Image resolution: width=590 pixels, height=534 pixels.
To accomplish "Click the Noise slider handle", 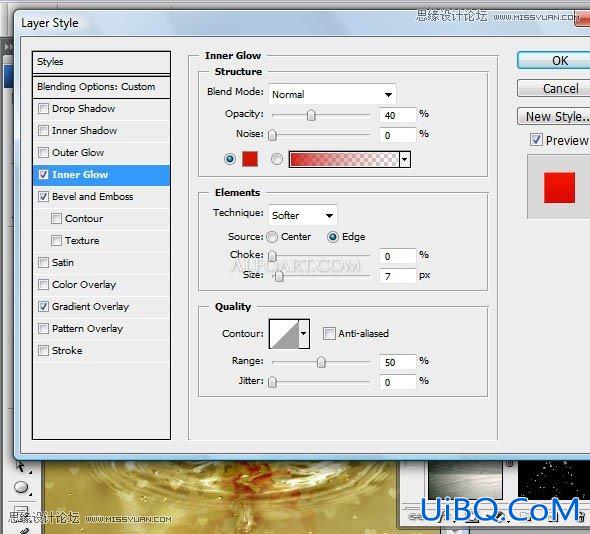I will point(272,135).
